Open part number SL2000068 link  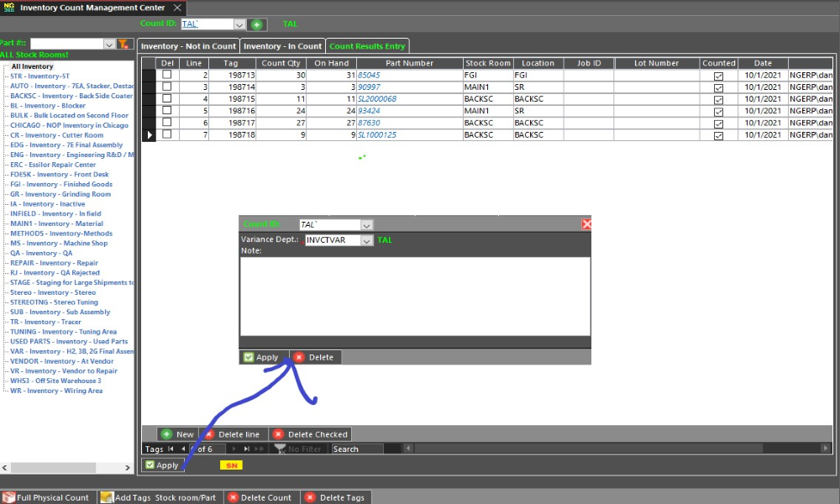(x=376, y=99)
